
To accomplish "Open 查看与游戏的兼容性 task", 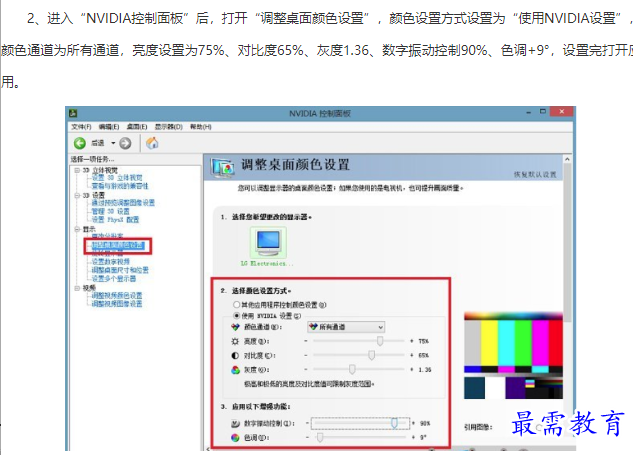I will coord(120,186).
